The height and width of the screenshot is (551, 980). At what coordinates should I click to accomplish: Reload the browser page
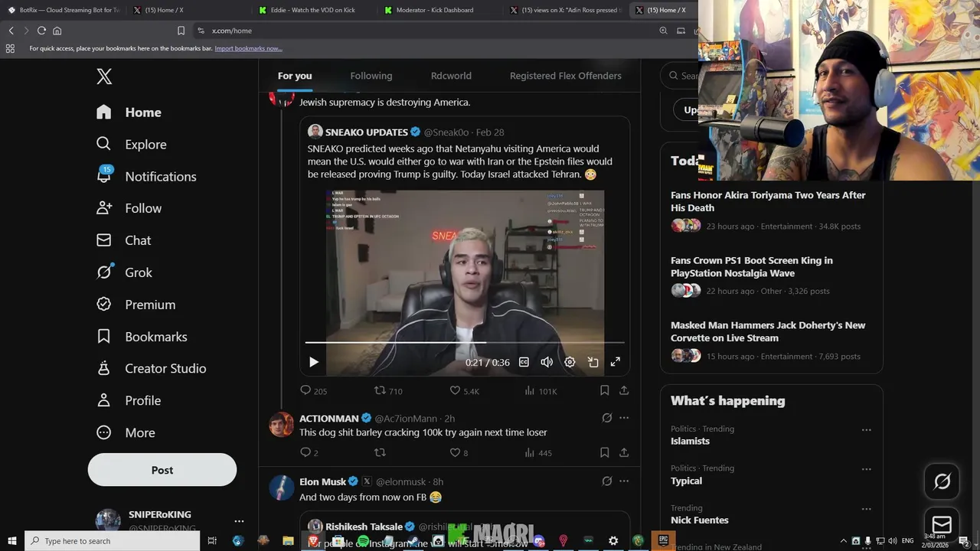pyautogui.click(x=41, y=31)
